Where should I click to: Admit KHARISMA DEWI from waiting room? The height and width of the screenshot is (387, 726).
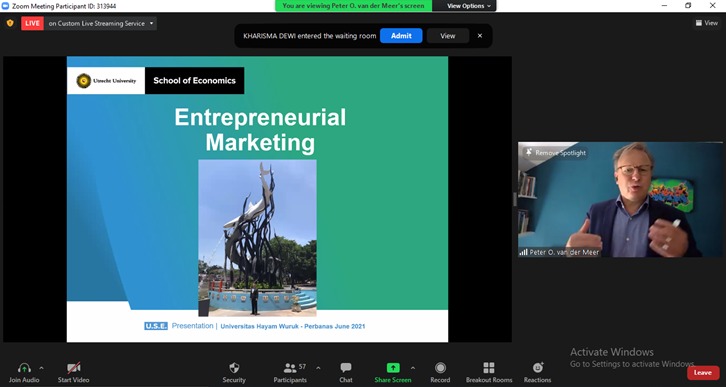[x=401, y=36]
